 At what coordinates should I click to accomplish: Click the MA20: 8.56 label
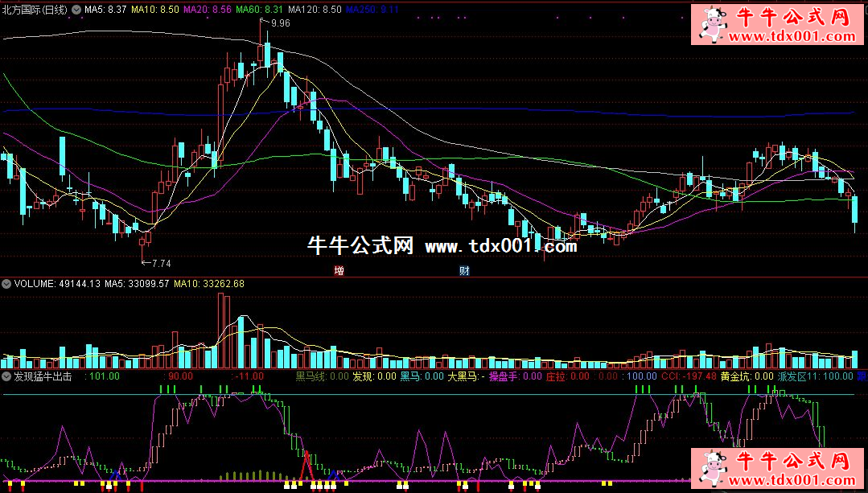click(x=207, y=10)
